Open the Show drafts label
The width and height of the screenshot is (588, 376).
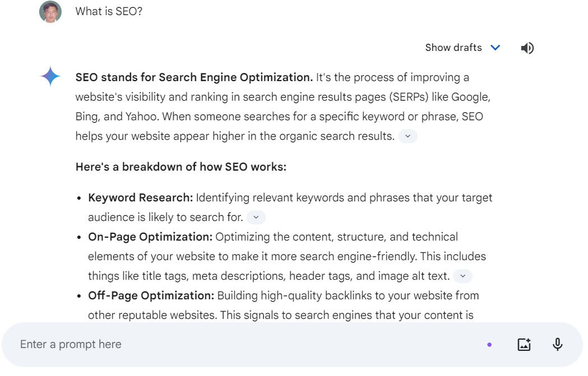click(x=454, y=48)
